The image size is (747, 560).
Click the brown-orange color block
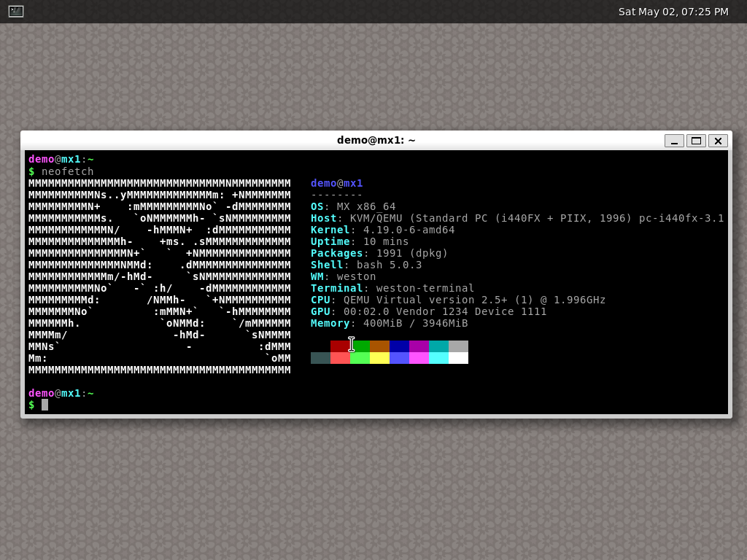point(379,346)
